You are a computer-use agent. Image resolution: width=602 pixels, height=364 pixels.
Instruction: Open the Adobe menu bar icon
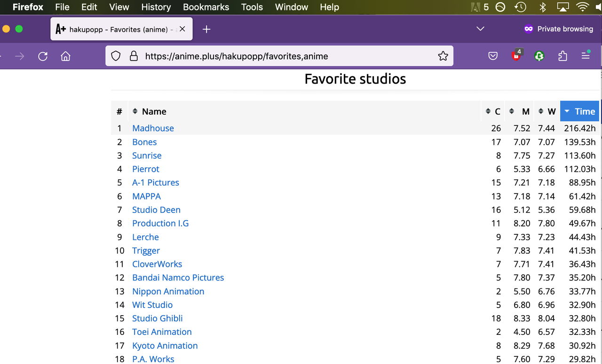[x=479, y=7]
